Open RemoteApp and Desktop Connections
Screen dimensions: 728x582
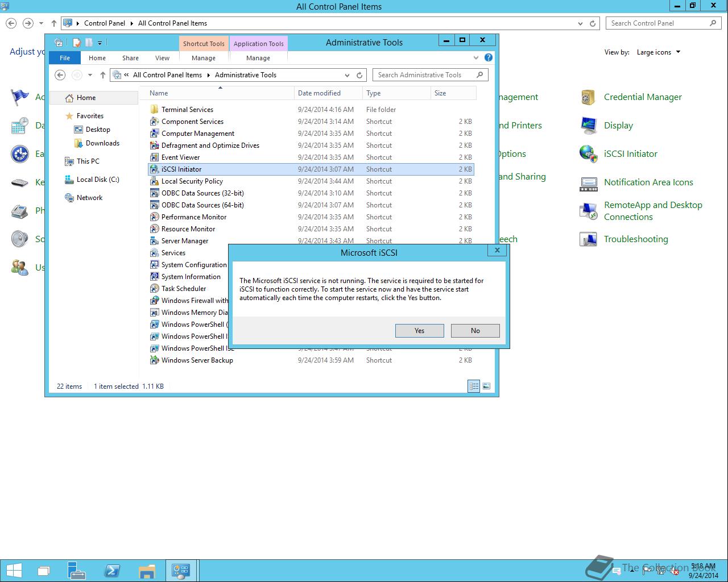tap(653, 211)
